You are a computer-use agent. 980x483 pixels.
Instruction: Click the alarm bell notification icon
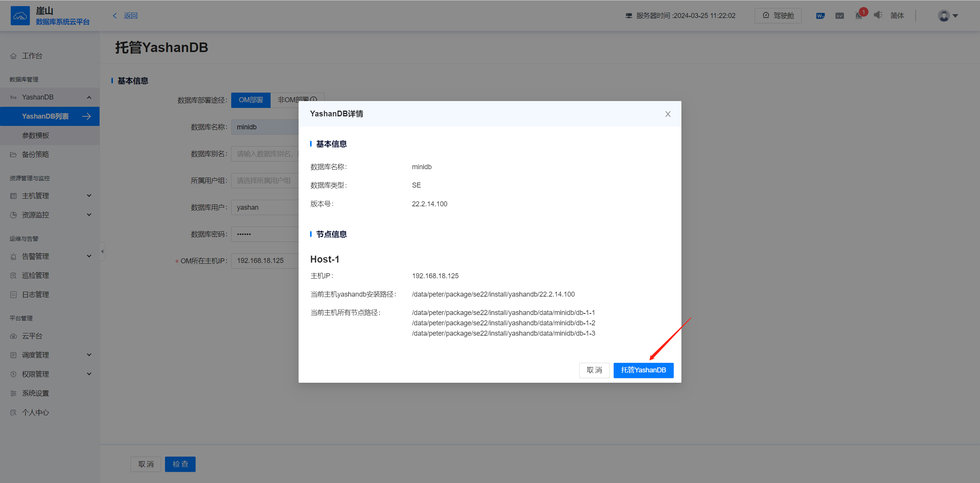pyautogui.click(x=859, y=16)
